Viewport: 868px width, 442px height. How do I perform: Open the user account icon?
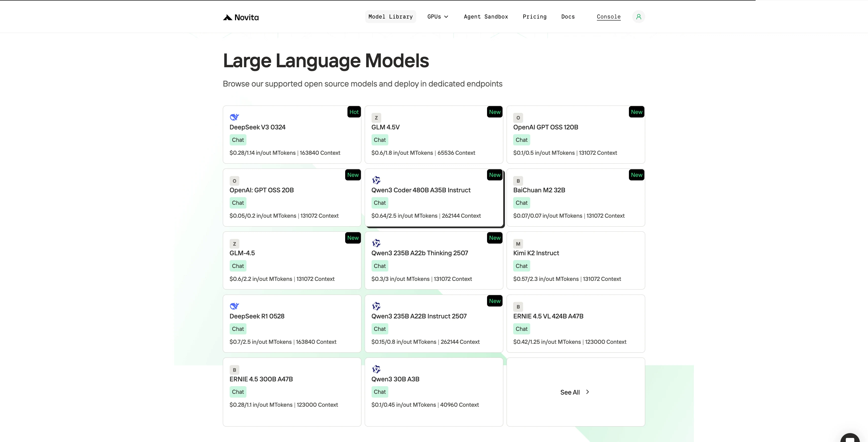tap(638, 16)
